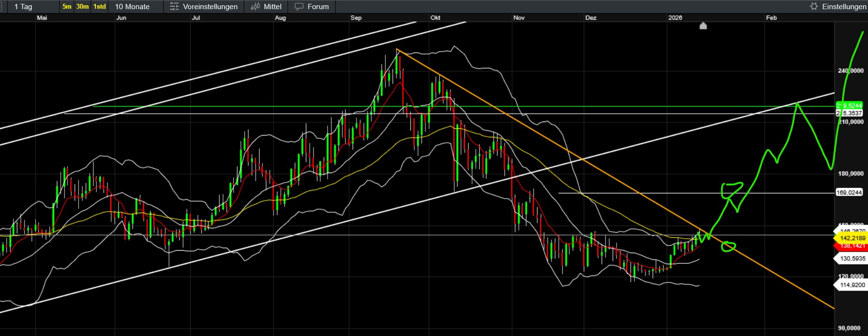
Task: Click the Forum speech bubble icon
Action: pyautogui.click(x=299, y=7)
